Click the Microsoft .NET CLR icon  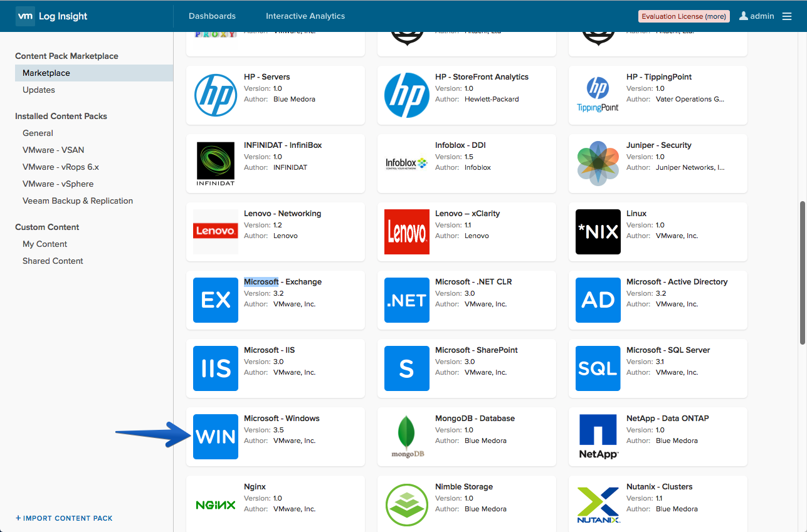(407, 300)
